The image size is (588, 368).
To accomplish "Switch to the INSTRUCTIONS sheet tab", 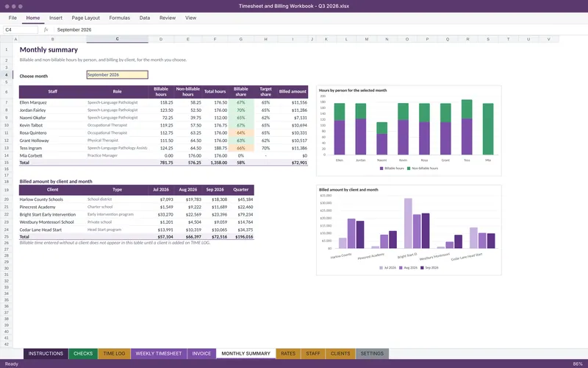I will coord(46,353).
